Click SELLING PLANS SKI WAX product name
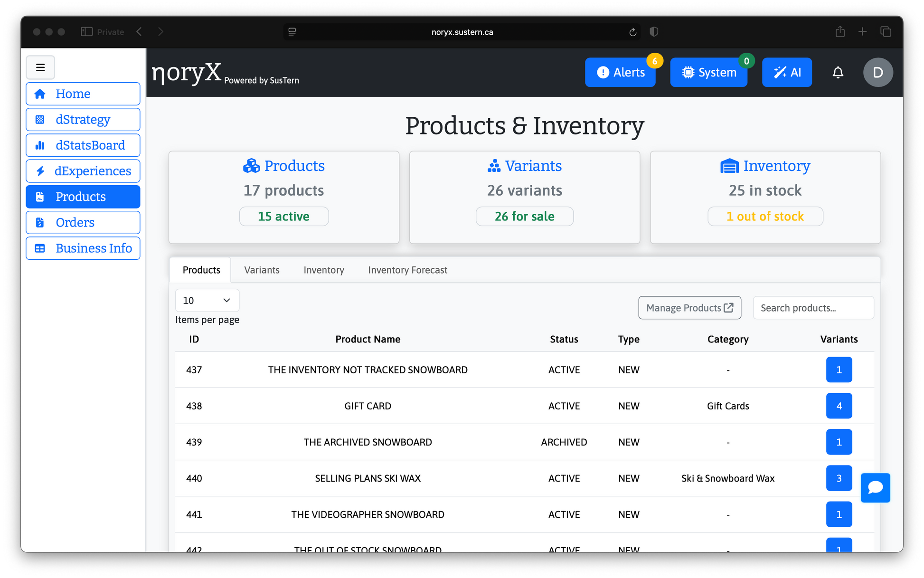The height and width of the screenshot is (578, 924). pyautogui.click(x=368, y=478)
